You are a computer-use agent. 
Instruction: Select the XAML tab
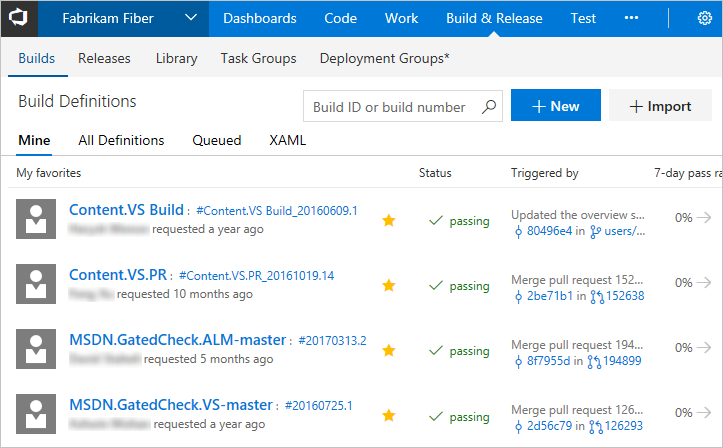[x=287, y=140]
